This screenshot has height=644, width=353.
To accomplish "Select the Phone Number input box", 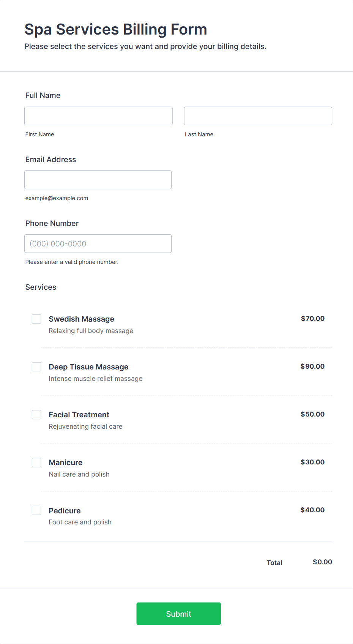I will click(x=98, y=244).
